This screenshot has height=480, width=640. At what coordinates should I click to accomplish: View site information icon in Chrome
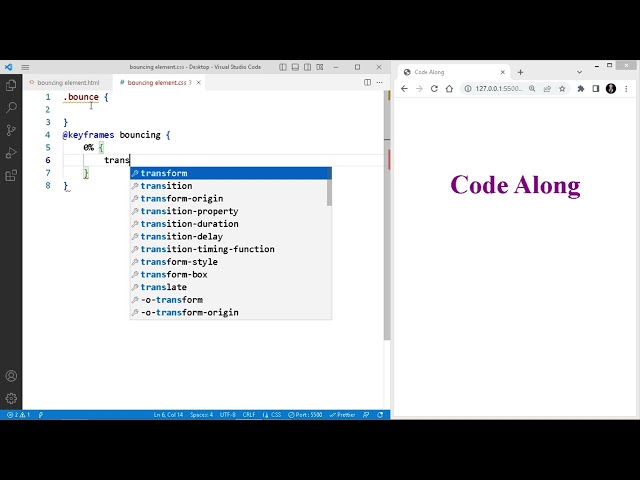[468, 89]
